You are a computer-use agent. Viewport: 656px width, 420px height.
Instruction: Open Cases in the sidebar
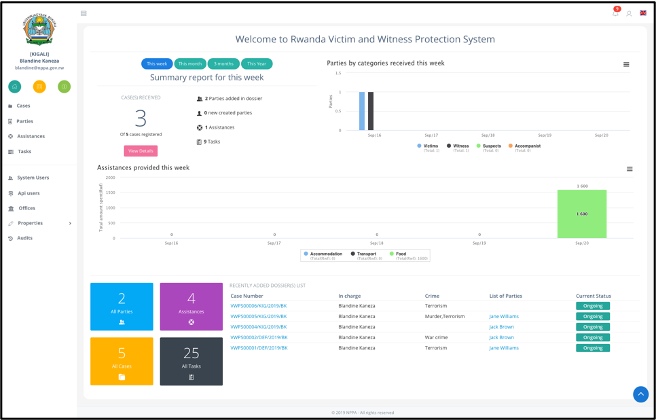pyautogui.click(x=24, y=105)
